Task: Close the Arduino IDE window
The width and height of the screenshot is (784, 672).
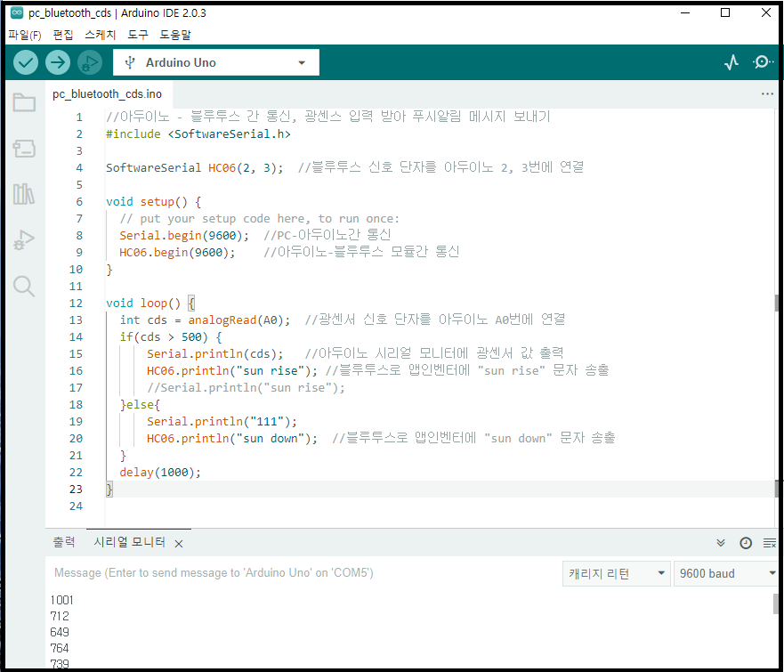Action: [765, 13]
